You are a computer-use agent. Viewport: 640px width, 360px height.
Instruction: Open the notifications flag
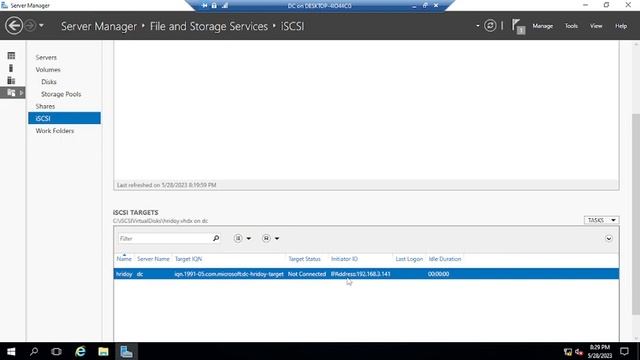tap(518, 27)
